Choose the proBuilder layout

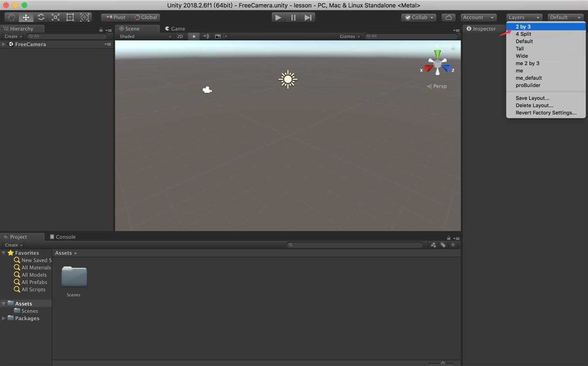tap(546, 85)
